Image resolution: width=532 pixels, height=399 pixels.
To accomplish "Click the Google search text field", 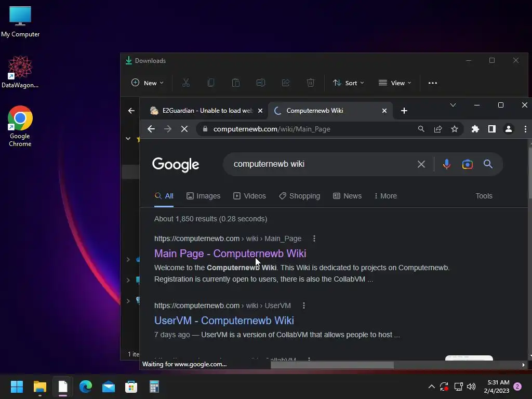I will [319, 164].
